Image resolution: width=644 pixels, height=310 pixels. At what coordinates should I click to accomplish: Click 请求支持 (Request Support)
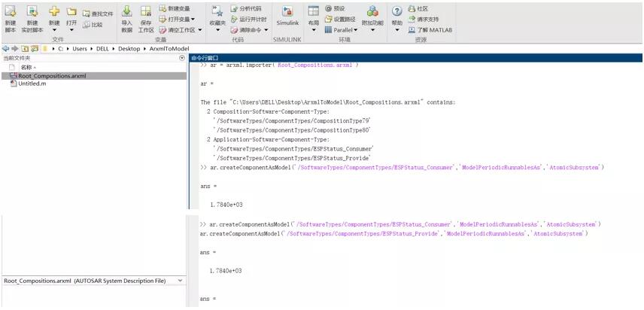423,19
